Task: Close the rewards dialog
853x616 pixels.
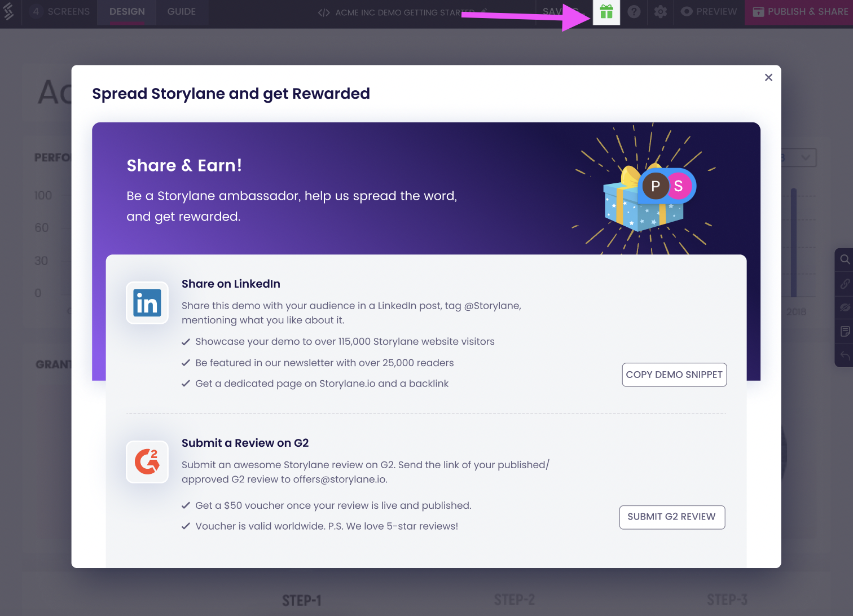Action: click(x=768, y=77)
